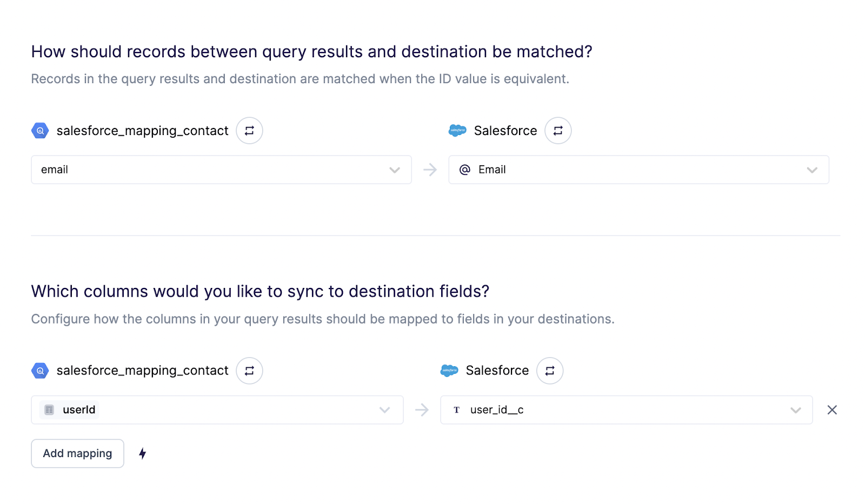Refresh Salesforce fields in the column sync section

[550, 371]
